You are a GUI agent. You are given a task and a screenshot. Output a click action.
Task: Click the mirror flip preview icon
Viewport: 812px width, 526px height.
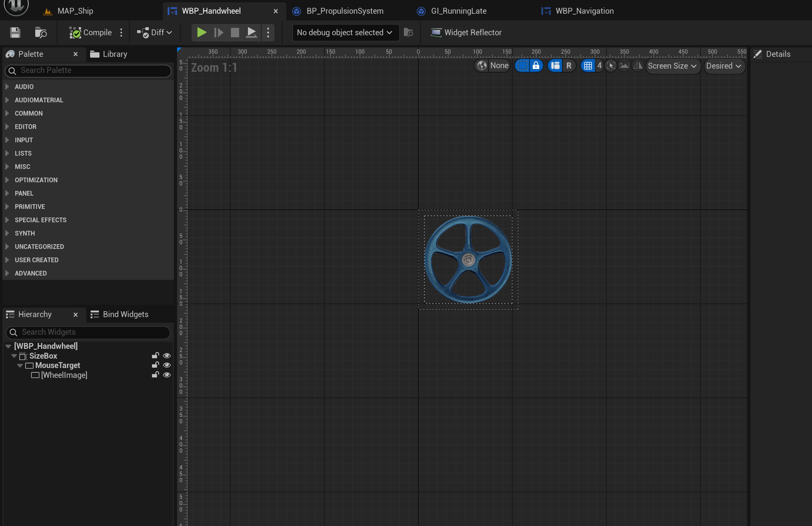pos(638,66)
